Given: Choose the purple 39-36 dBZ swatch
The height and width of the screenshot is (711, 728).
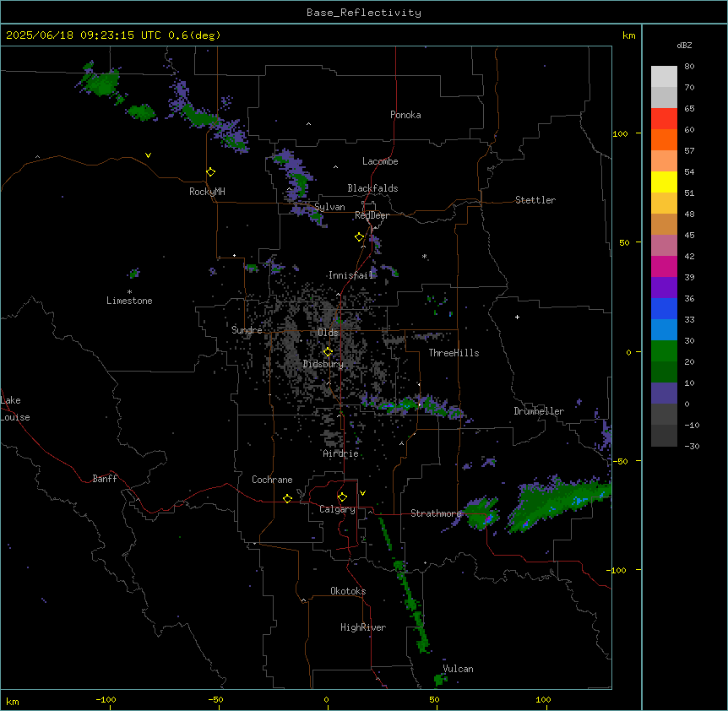Looking at the screenshot, I should click(x=664, y=288).
